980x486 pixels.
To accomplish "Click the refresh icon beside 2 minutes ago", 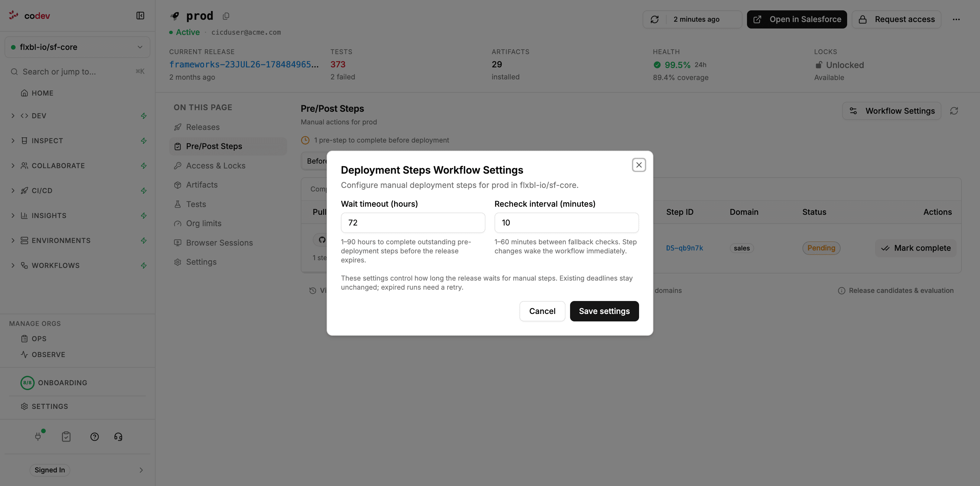I will coord(654,19).
